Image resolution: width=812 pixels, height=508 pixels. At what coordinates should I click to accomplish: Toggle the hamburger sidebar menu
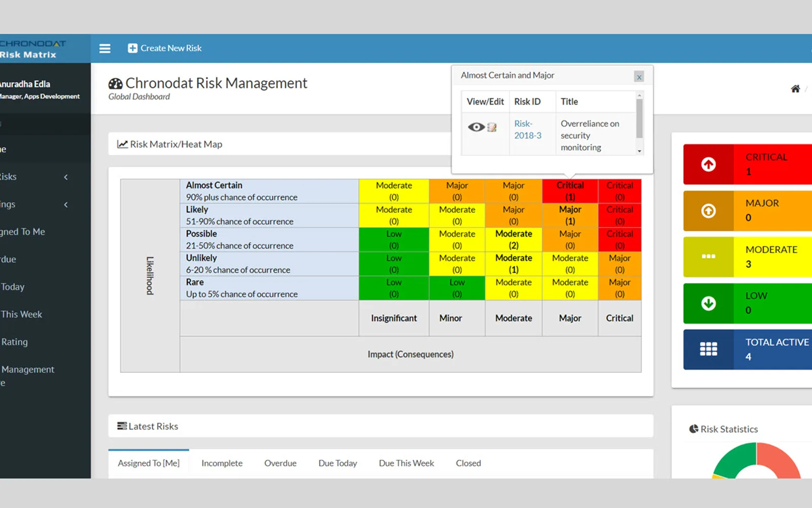click(105, 48)
